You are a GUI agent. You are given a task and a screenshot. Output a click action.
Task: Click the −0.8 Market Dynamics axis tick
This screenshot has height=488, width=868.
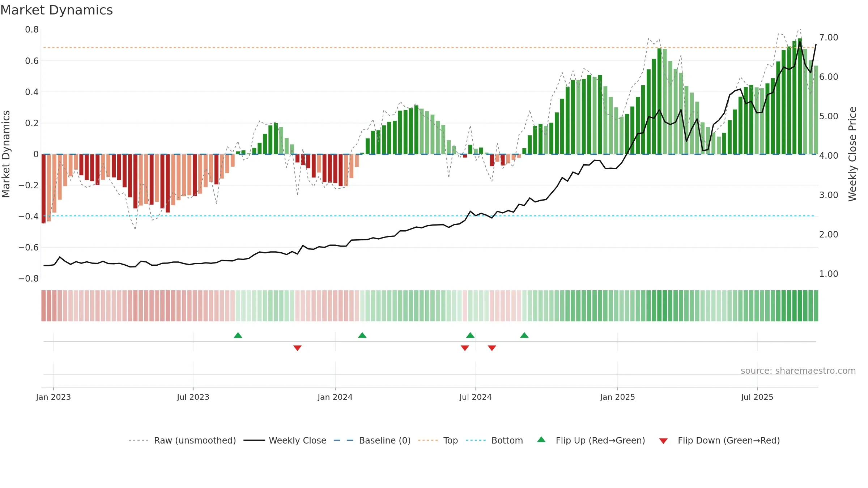tap(29, 278)
